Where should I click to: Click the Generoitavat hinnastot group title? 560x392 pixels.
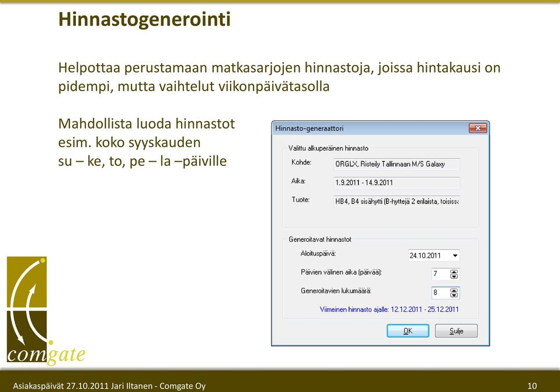pyautogui.click(x=320, y=240)
